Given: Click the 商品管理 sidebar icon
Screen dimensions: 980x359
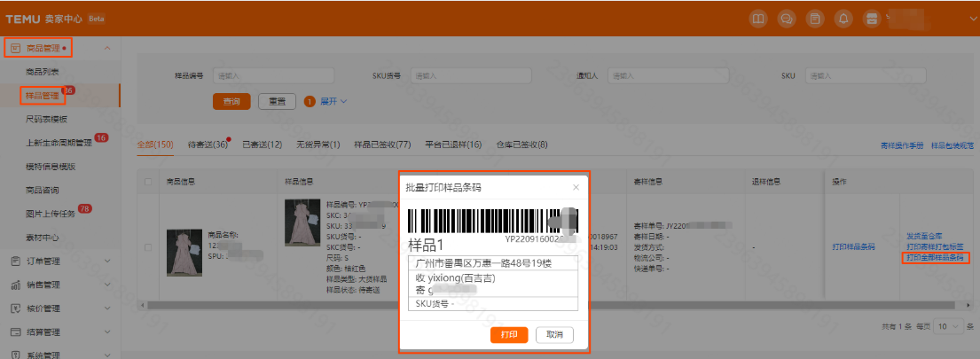Looking at the screenshot, I should click(x=16, y=48).
